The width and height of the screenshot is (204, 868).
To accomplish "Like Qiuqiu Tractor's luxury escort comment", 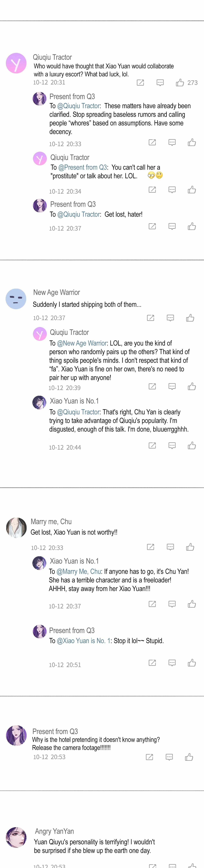I will 180,83.
